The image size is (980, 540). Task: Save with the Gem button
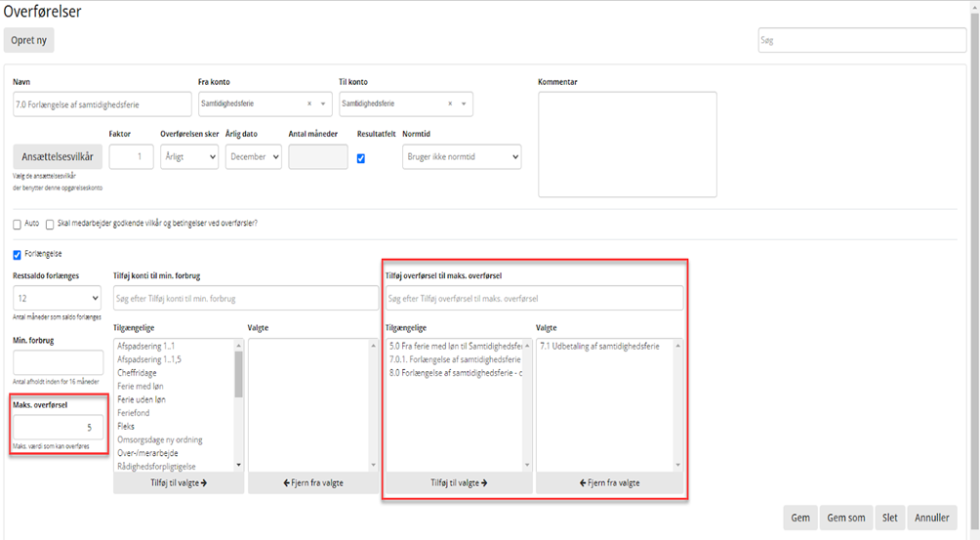pyautogui.click(x=799, y=518)
